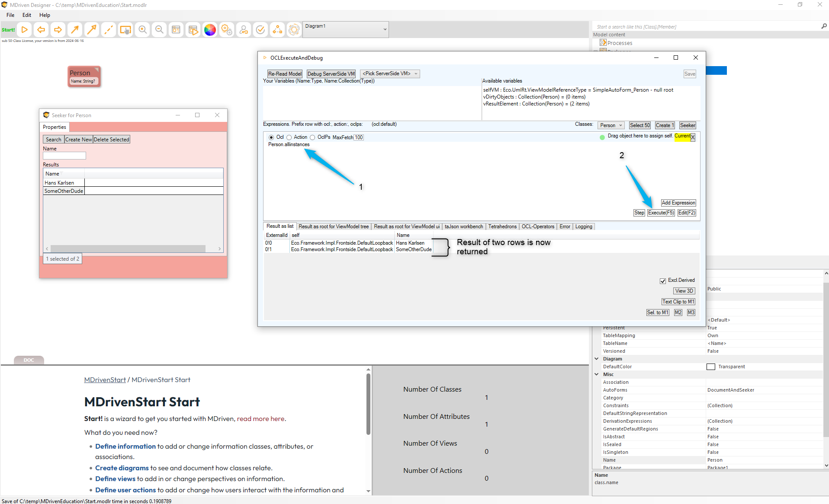Switch to the OCL-Operators tab
The image size is (829, 504).
537,226
